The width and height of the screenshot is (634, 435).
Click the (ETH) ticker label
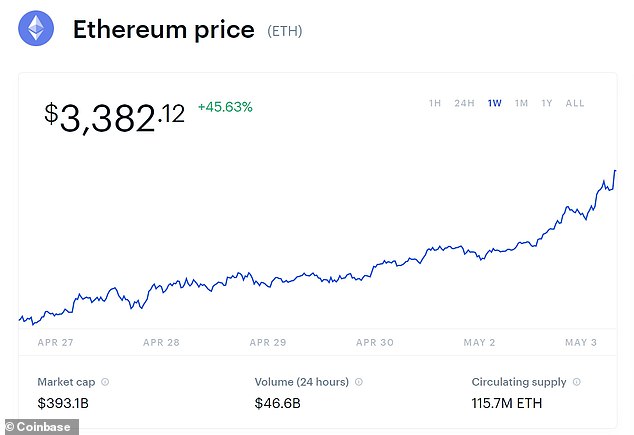click(284, 32)
